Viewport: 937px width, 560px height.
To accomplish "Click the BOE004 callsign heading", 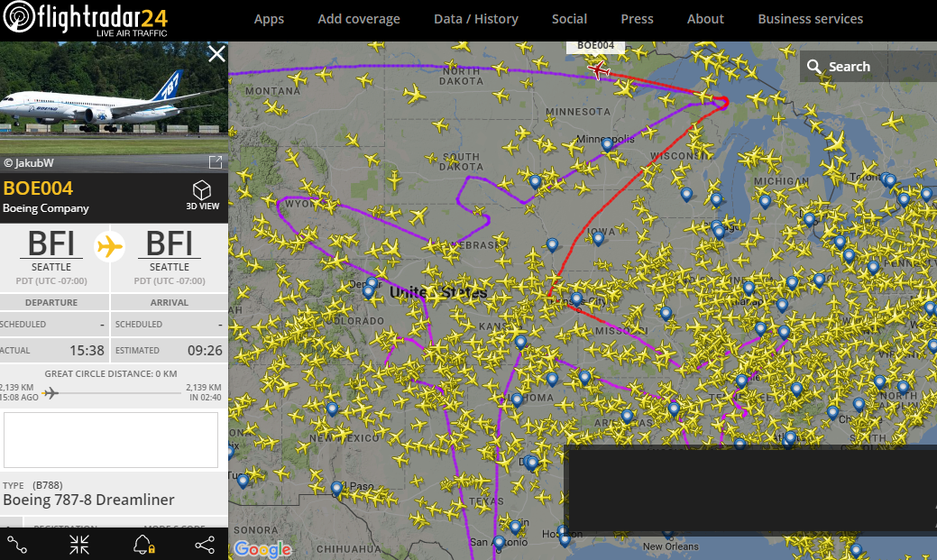I will (x=38, y=188).
